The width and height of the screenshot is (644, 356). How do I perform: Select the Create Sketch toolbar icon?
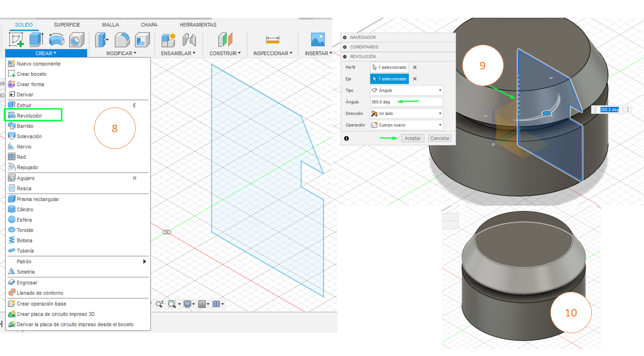[x=16, y=40]
